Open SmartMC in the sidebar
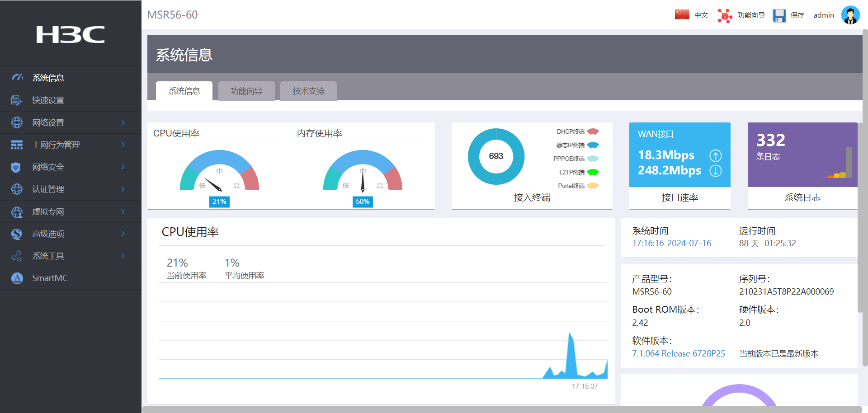The width and height of the screenshot is (868, 413). 71,278
